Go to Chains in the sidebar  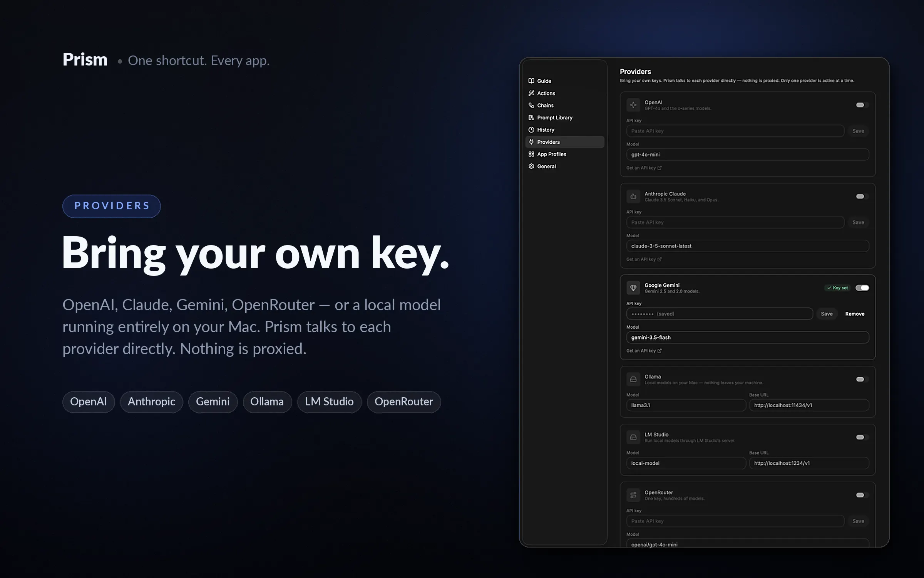565,105
